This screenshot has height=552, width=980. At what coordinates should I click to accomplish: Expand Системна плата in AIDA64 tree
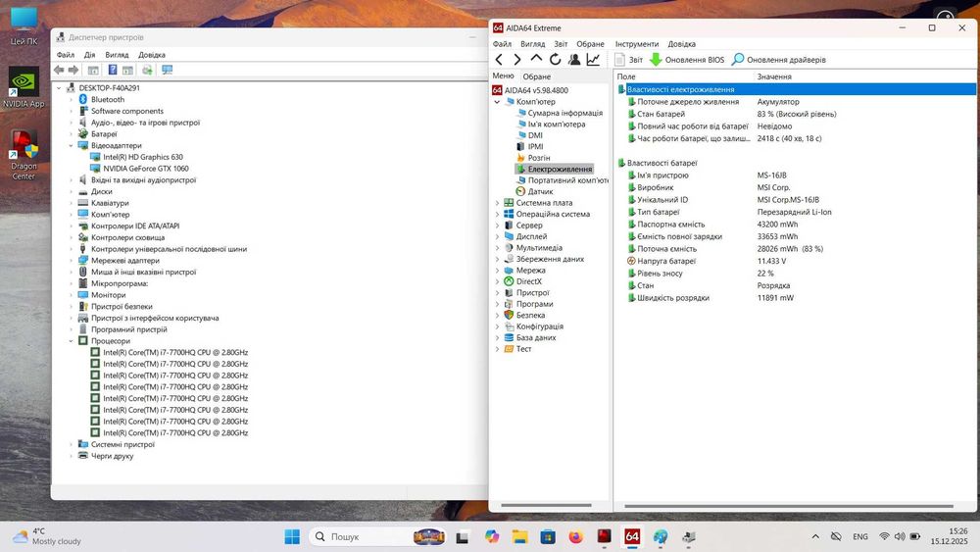497,203
